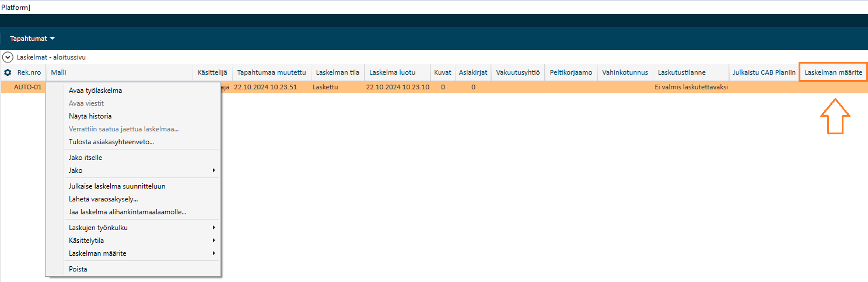This screenshot has height=282, width=868.
Task: Sort by Laskelma luotu column
Action: 397,73
